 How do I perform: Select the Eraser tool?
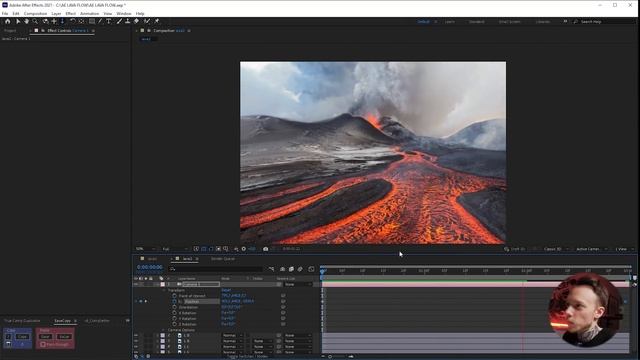136,21
